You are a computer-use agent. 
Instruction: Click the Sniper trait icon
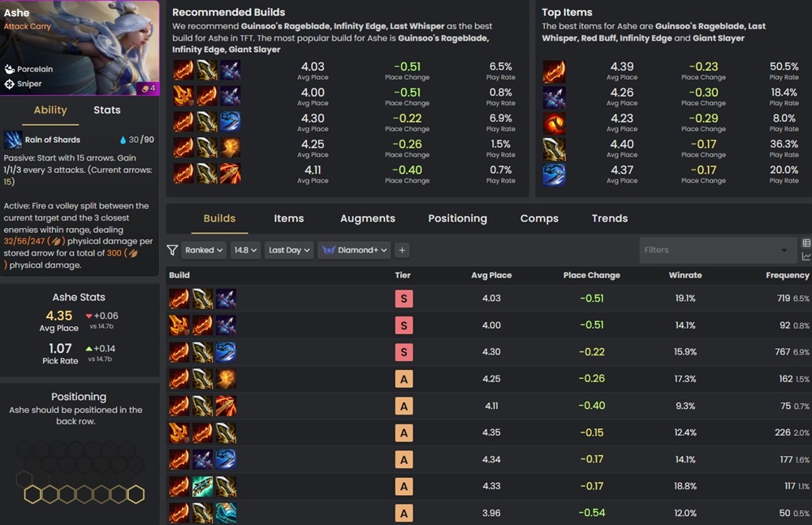click(9, 84)
